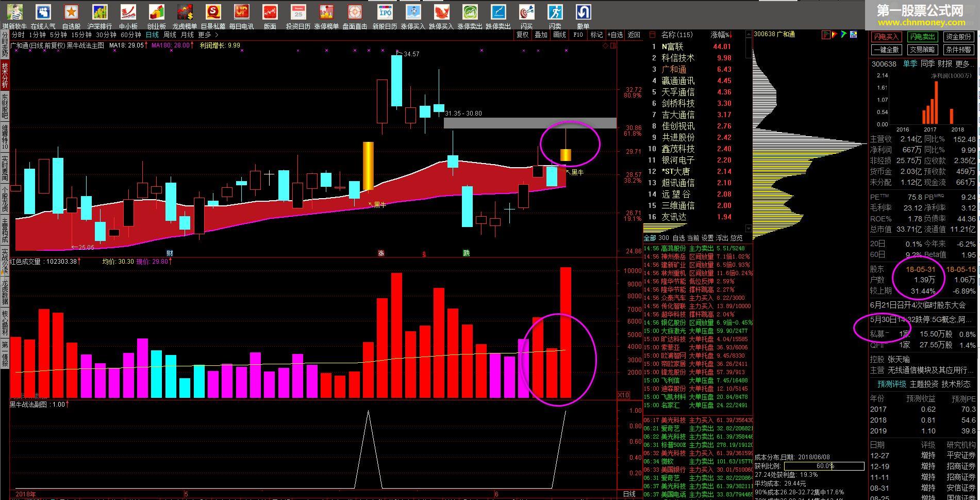Open the 涨停榜单 icon
980x500 pixels.
[326, 12]
